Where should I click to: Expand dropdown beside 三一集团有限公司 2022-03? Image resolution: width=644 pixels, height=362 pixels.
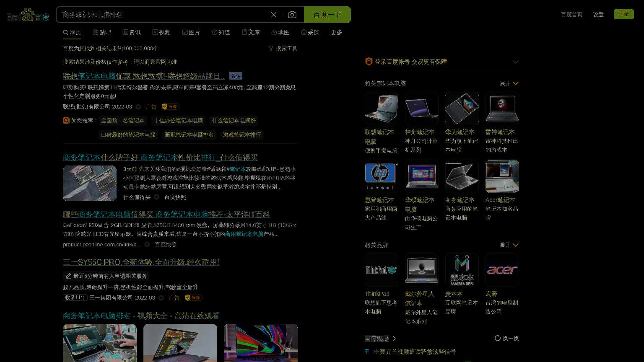(161, 298)
